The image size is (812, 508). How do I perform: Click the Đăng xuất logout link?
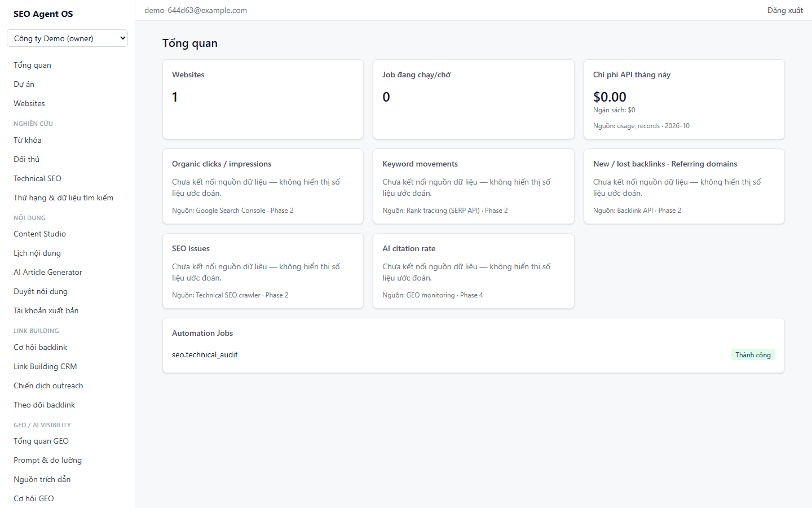785,10
